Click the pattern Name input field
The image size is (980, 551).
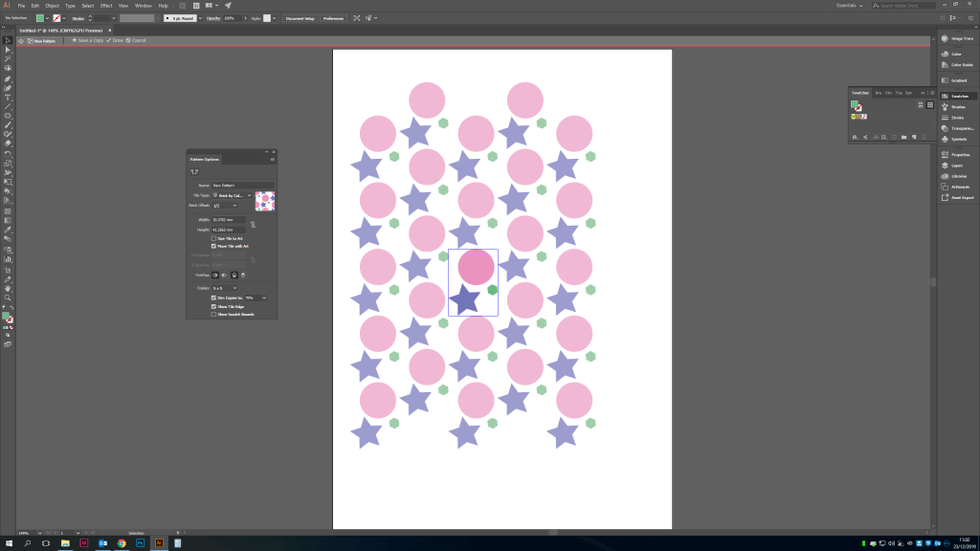coord(242,185)
